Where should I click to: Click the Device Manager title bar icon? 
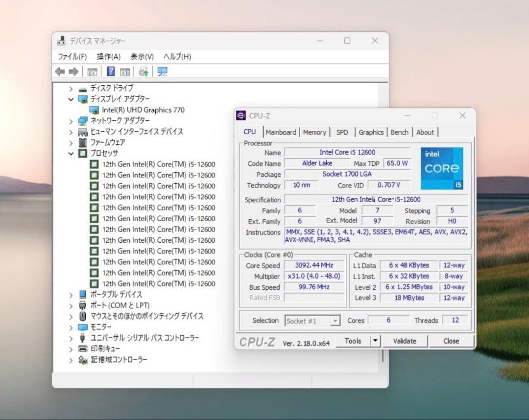click(61, 41)
